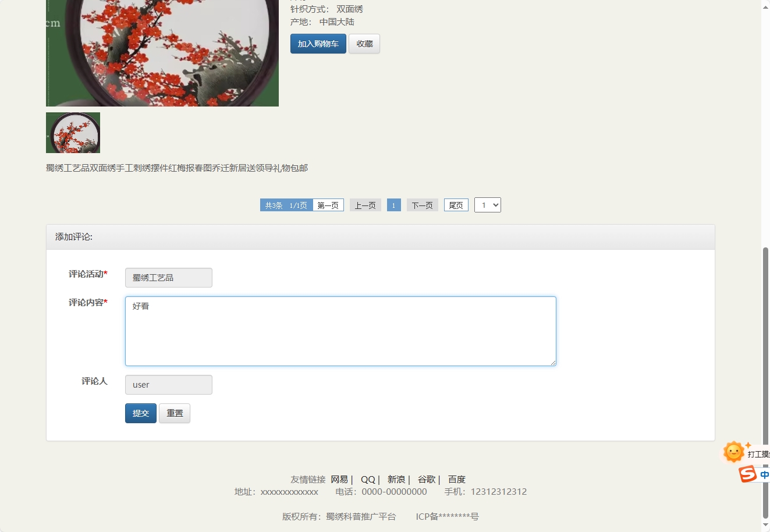Select page 1 in the pagination bar
The image size is (770, 532).
point(393,204)
